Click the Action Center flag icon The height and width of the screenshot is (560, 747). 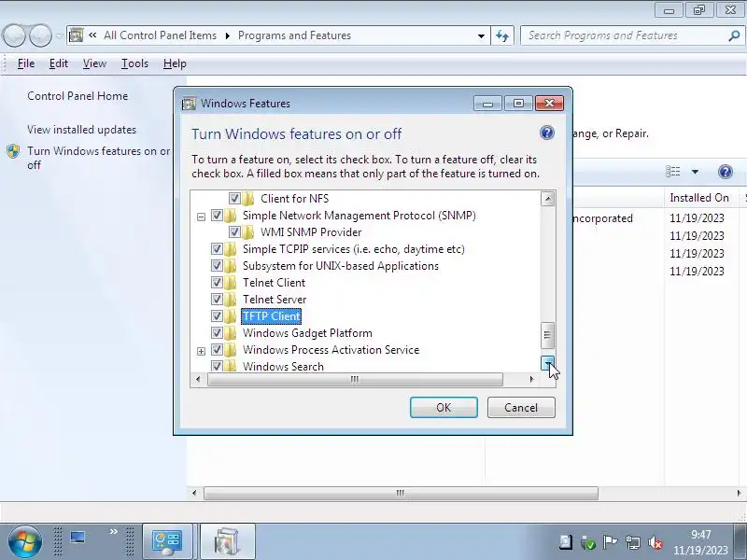pyautogui.click(x=610, y=542)
